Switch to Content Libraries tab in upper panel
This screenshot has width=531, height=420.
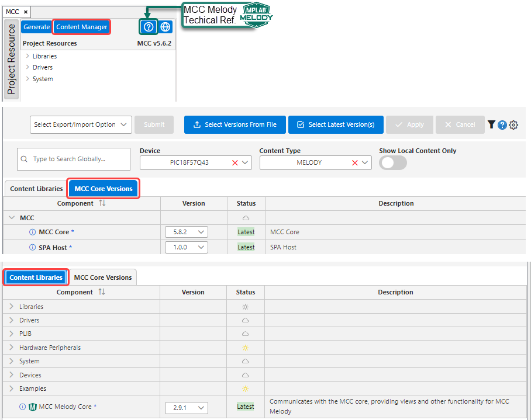36,189
